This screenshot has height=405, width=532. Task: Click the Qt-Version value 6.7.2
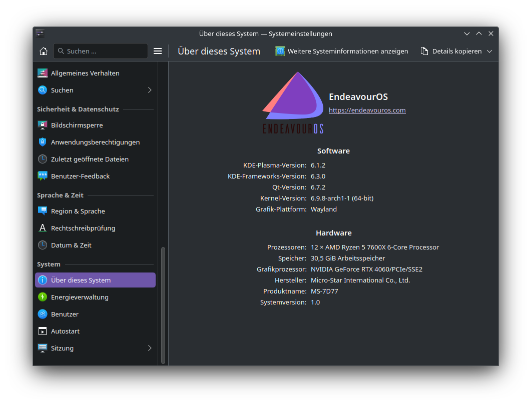pyautogui.click(x=318, y=187)
